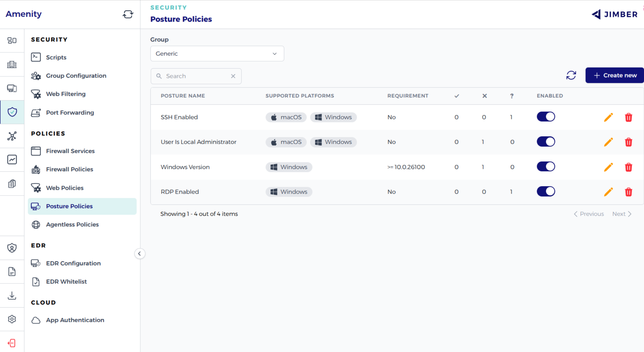Screen dimensions: 644x352
Task: Collapse the sidebar with the chevron button
Action: coord(139,254)
